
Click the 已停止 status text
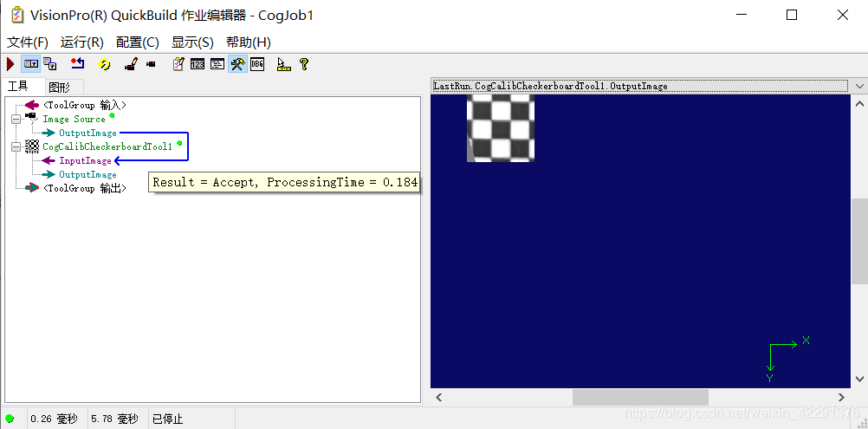coord(167,419)
